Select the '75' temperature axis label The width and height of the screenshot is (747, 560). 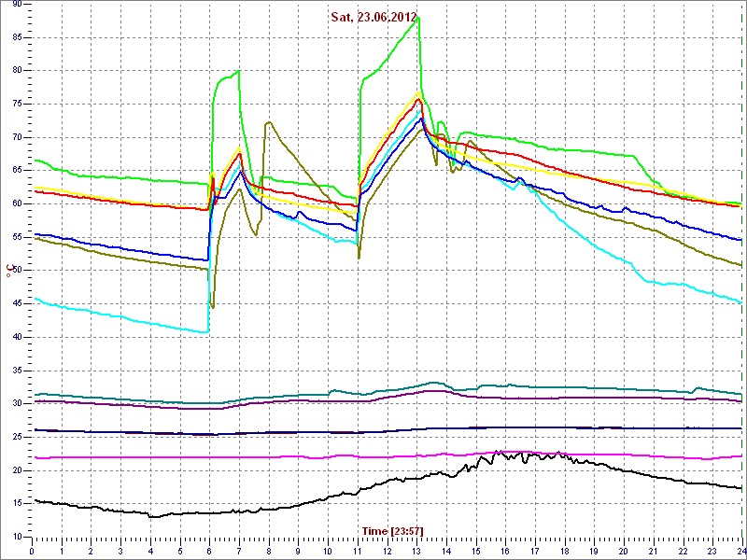(18, 104)
